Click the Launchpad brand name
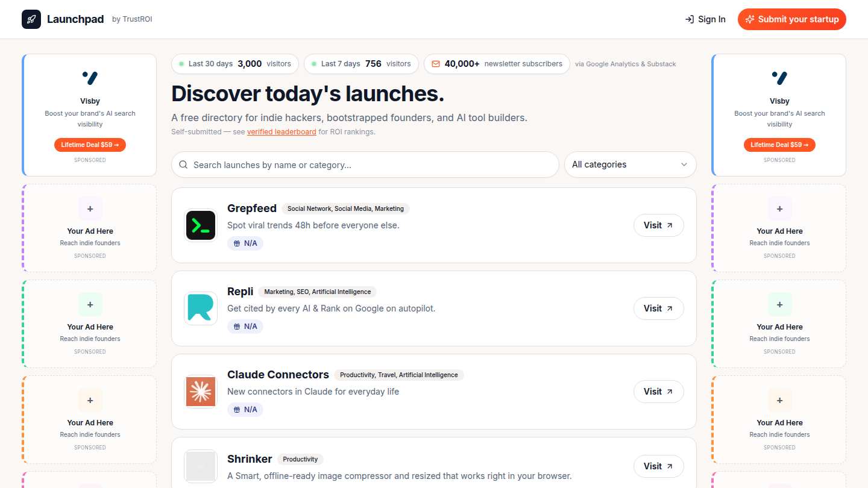This screenshot has height=488, width=868. coord(75,19)
